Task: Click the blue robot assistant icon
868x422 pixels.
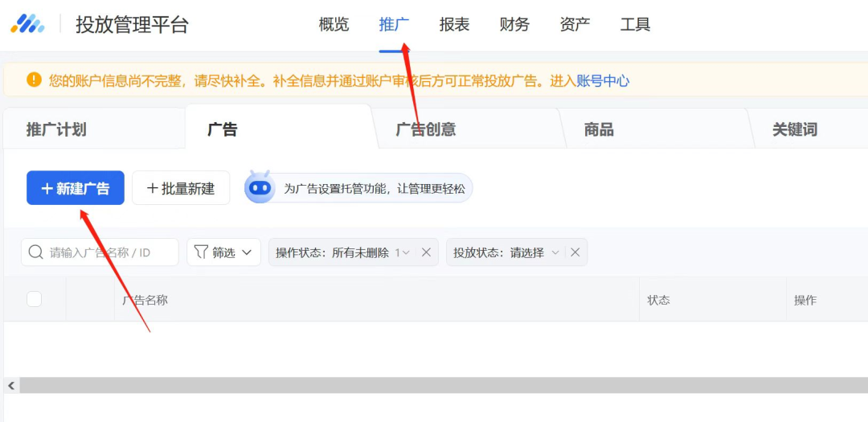Action: [x=260, y=187]
